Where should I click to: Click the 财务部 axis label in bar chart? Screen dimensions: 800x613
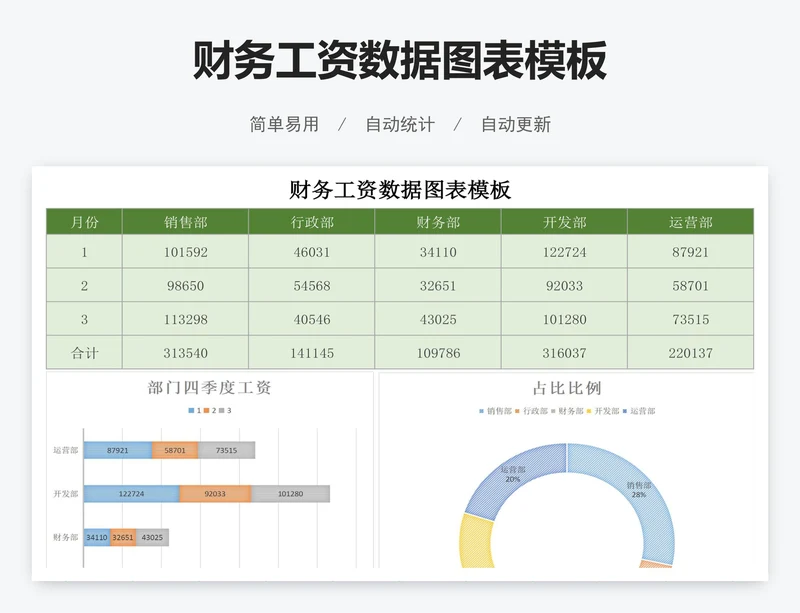66,537
